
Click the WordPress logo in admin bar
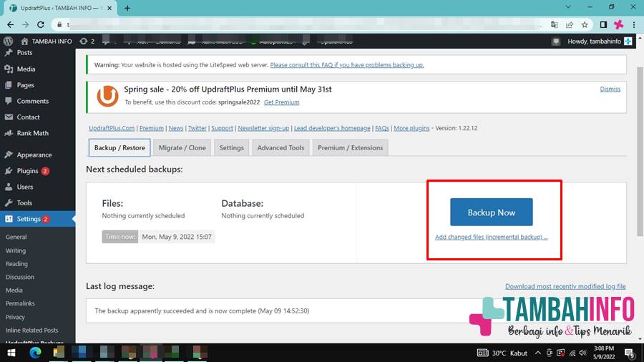pos(8,41)
